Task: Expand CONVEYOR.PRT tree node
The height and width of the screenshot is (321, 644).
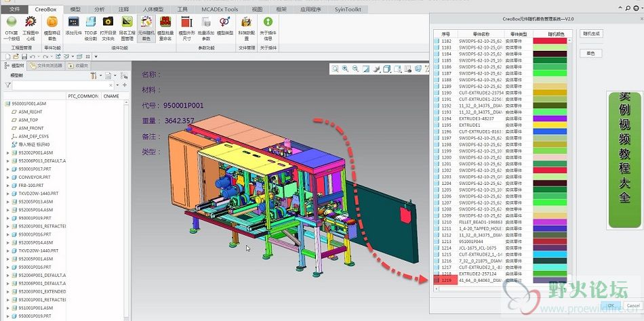Action: (7, 177)
